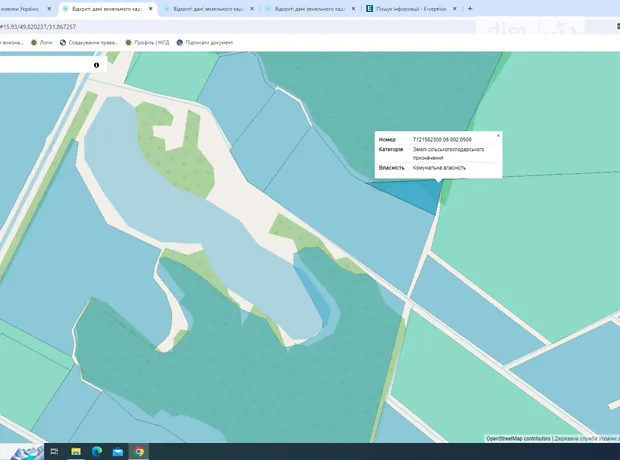Close the parcel info popup
This screenshot has width=620, height=460.
point(498,135)
